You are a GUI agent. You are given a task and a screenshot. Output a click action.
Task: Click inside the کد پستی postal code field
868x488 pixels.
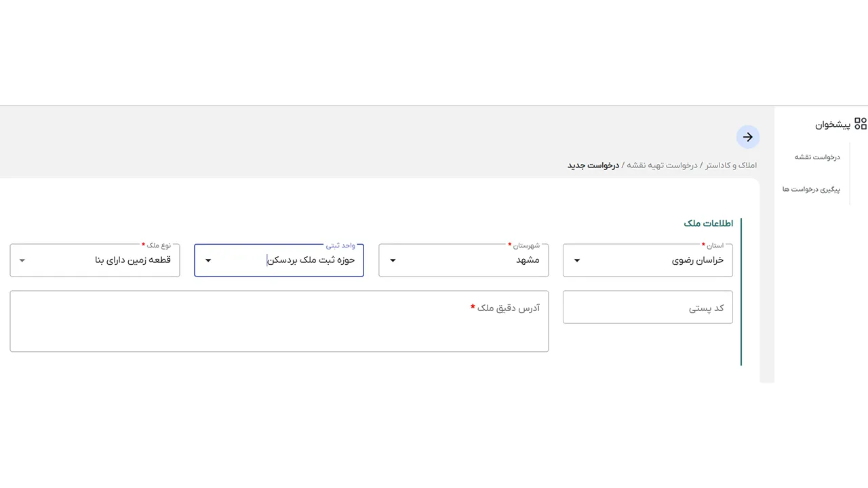click(648, 307)
